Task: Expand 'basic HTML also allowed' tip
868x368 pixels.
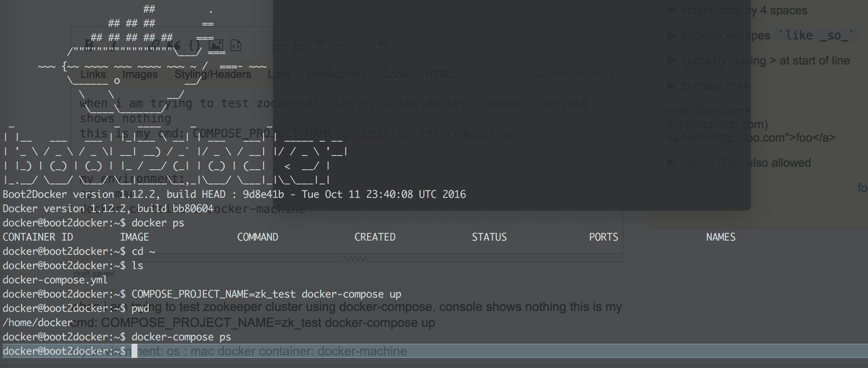Action: pos(739,163)
